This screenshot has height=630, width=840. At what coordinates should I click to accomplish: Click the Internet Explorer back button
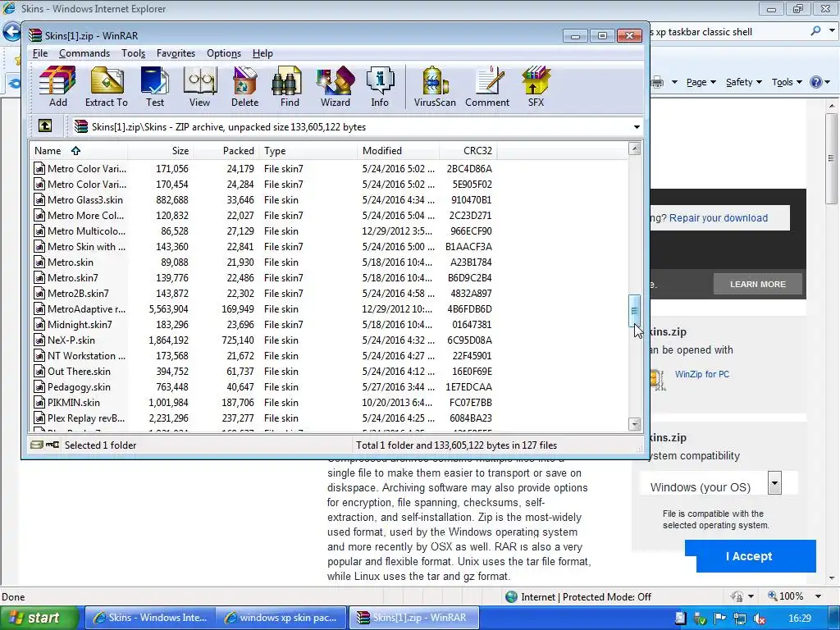point(11,32)
